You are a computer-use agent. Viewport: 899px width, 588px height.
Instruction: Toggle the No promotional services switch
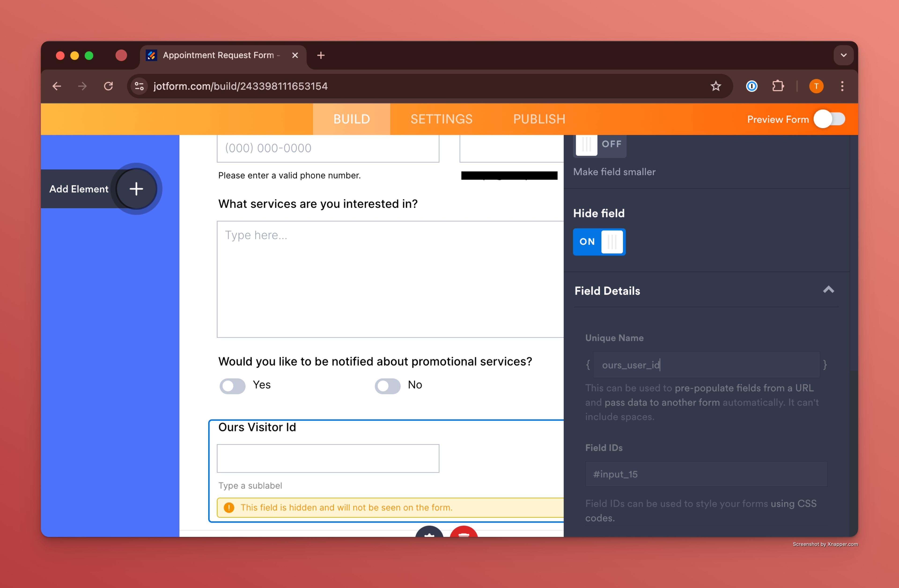tap(387, 386)
